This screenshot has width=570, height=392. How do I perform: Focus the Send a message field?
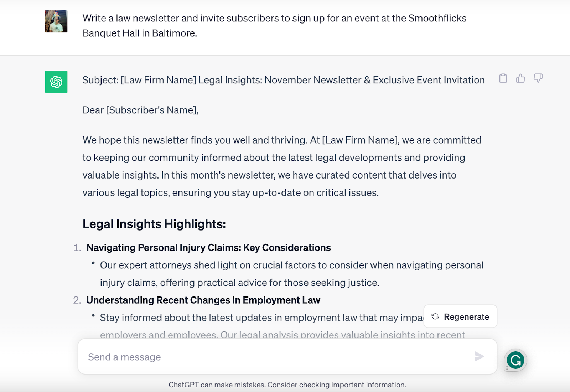pos(278,357)
